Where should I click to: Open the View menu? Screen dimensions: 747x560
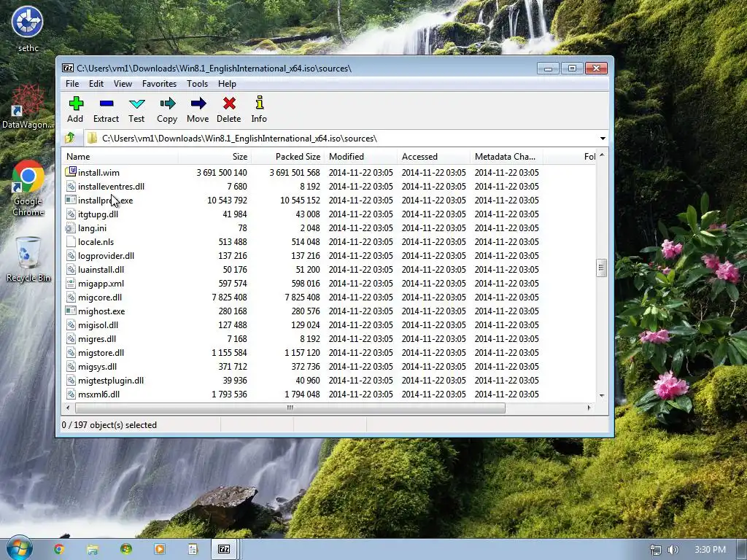tap(123, 83)
